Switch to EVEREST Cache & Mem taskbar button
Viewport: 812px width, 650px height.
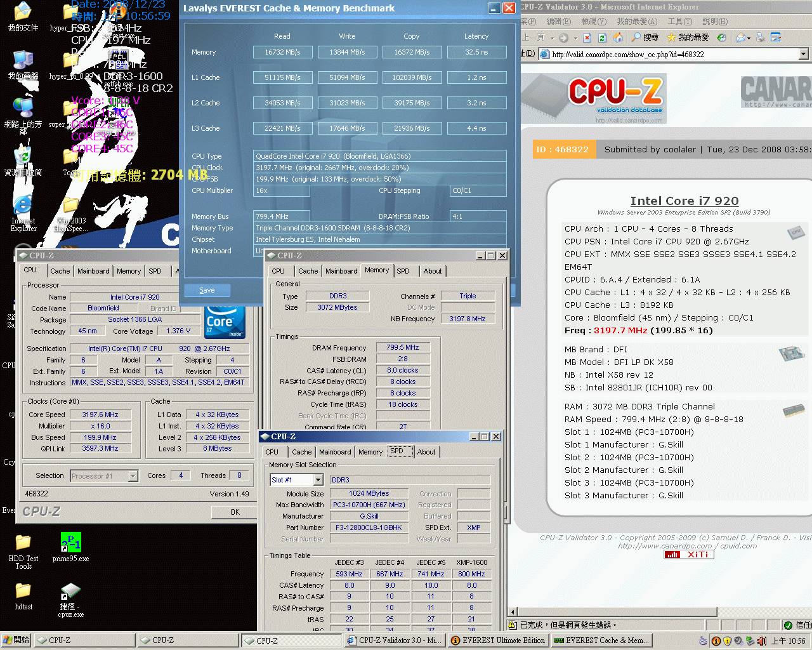602,640
